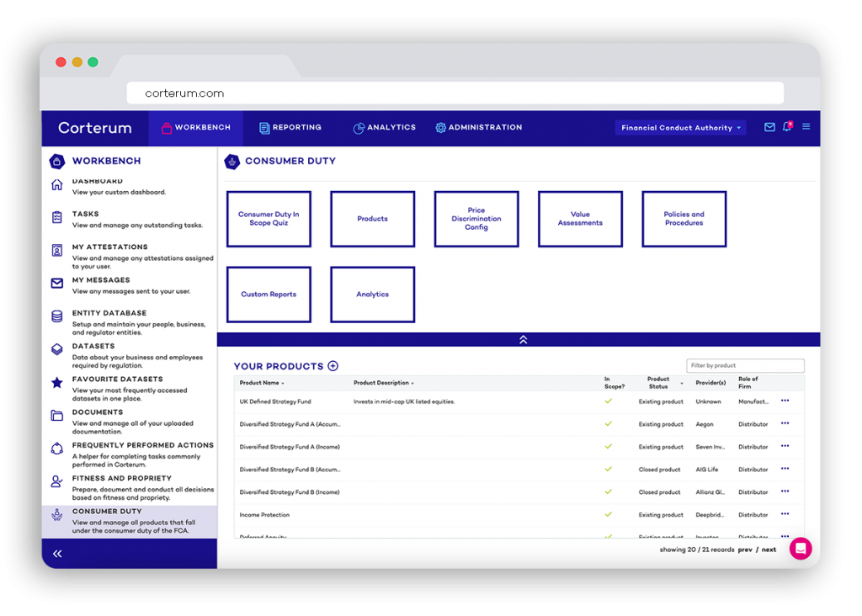Screen dimensions: 862x616
Task: Open the Custom Reports tile
Action: [269, 295]
